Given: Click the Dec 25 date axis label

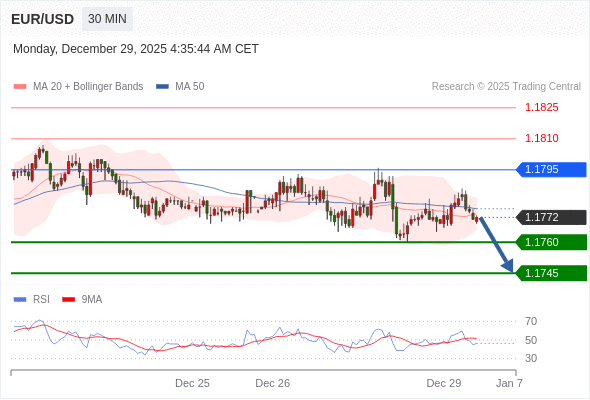Looking at the screenshot, I should pos(192,383).
